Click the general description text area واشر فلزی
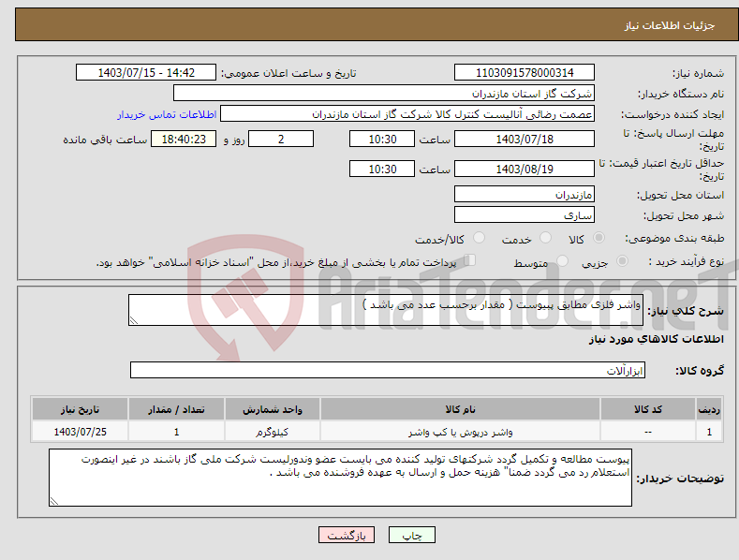The image size is (739, 560). pos(386,310)
